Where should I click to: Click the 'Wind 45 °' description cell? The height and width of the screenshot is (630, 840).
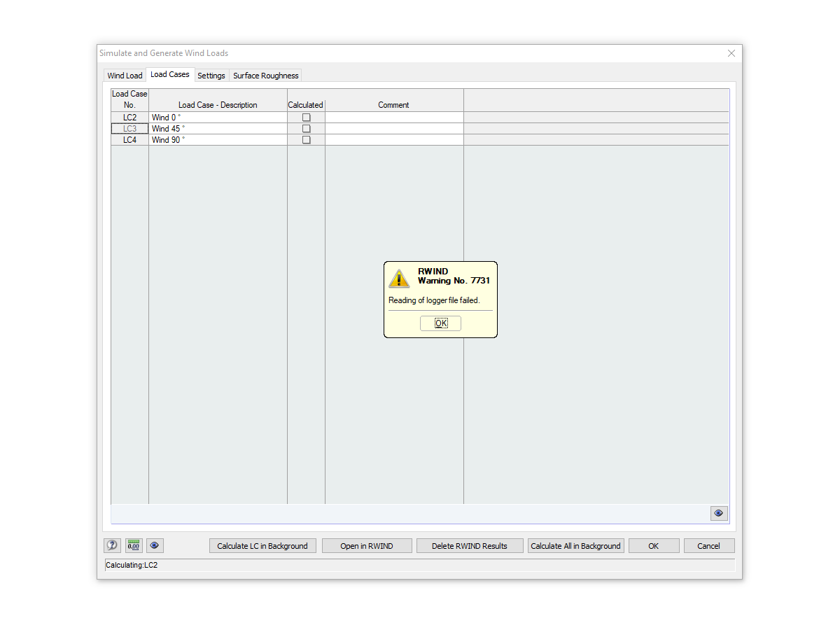click(218, 129)
